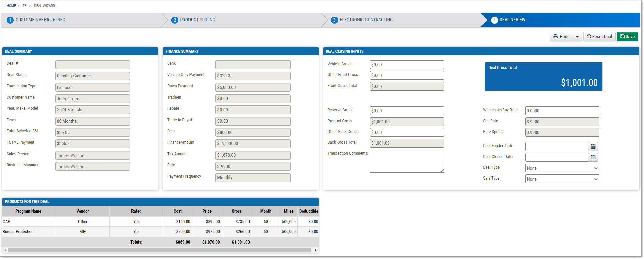
Task: Select the GAP product row
Action: click(x=160, y=222)
